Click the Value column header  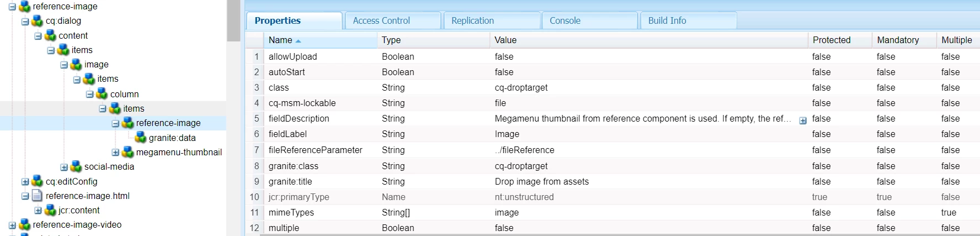click(x=505, y=40)
